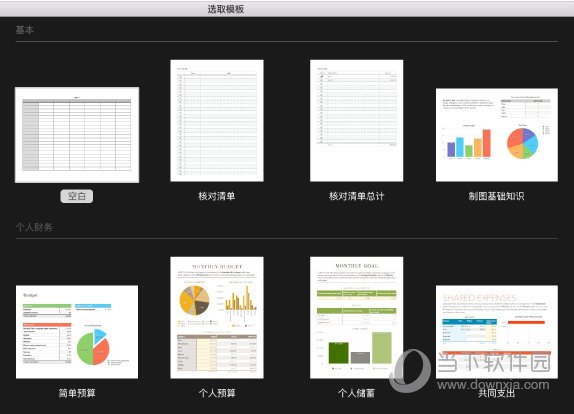This screenshot has width=574, height=414.
Task: Select the 简单预算 template thumbnail
Action: coord(77,332)
